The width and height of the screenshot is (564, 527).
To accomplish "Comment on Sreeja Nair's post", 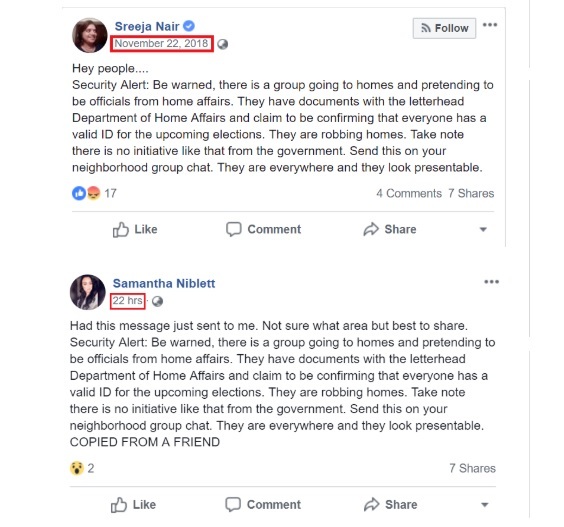I will [263, 229].
